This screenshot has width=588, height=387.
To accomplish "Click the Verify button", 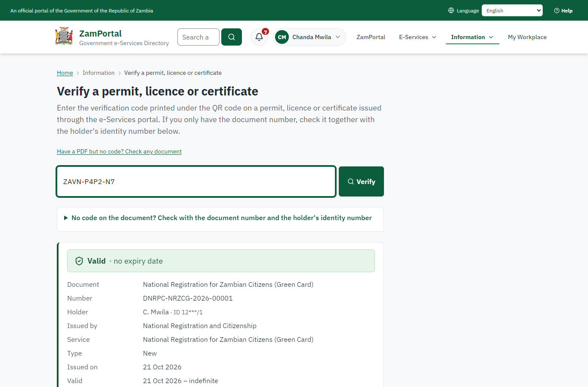I will (361, 181).
